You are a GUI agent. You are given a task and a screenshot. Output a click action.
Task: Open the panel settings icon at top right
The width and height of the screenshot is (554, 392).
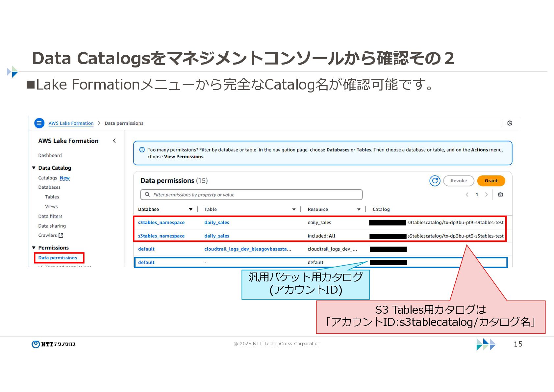coord(510,123)
